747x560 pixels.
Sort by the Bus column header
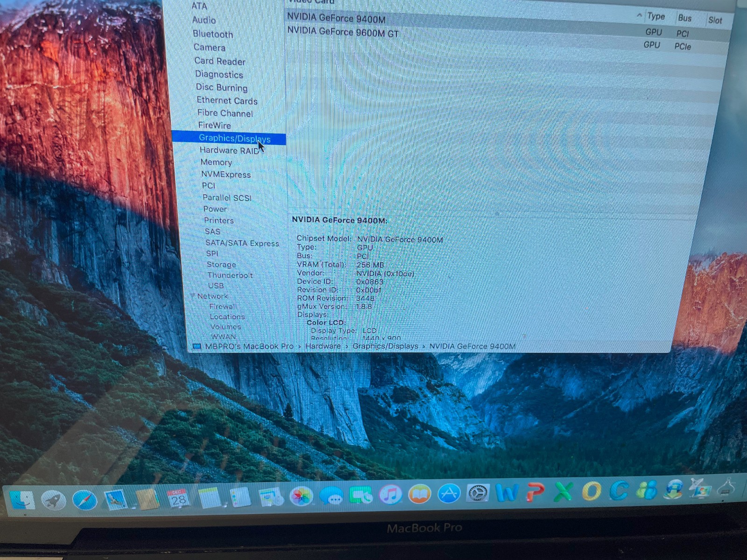(x=685, y=18)
